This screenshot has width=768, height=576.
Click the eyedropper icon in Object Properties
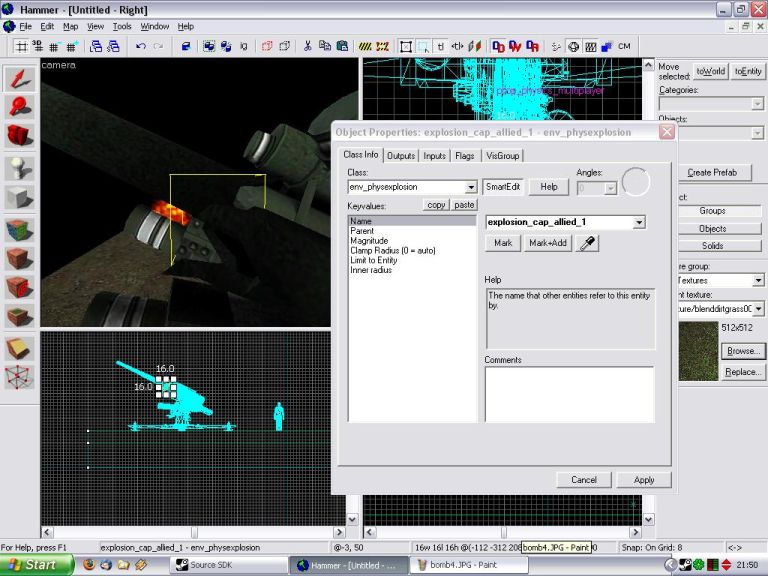pyautogui.click(x=587, y=243)
